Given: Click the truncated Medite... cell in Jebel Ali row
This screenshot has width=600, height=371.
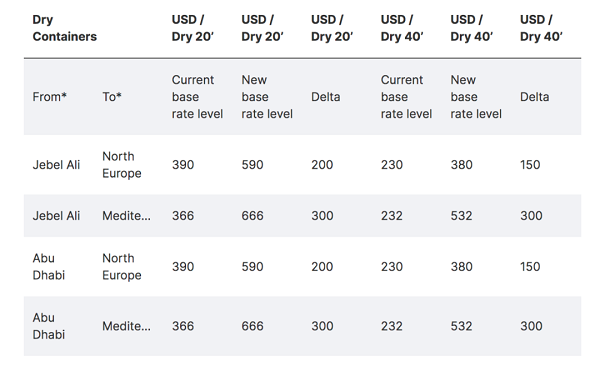Looking at the screenshot, I should pyautogui.click(x=126, y=216).
